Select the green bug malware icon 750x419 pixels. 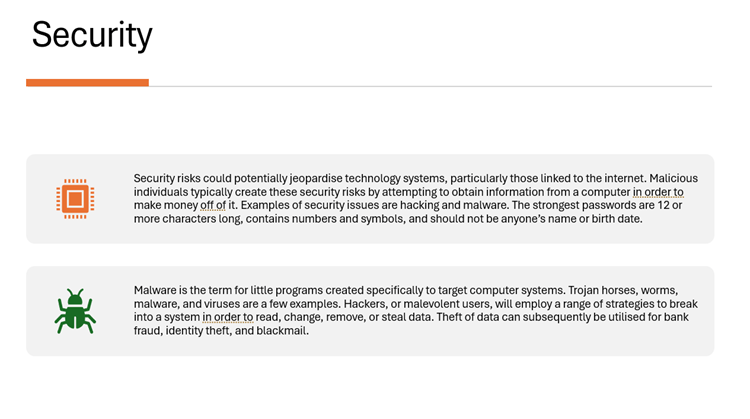(x=75, y=311)
